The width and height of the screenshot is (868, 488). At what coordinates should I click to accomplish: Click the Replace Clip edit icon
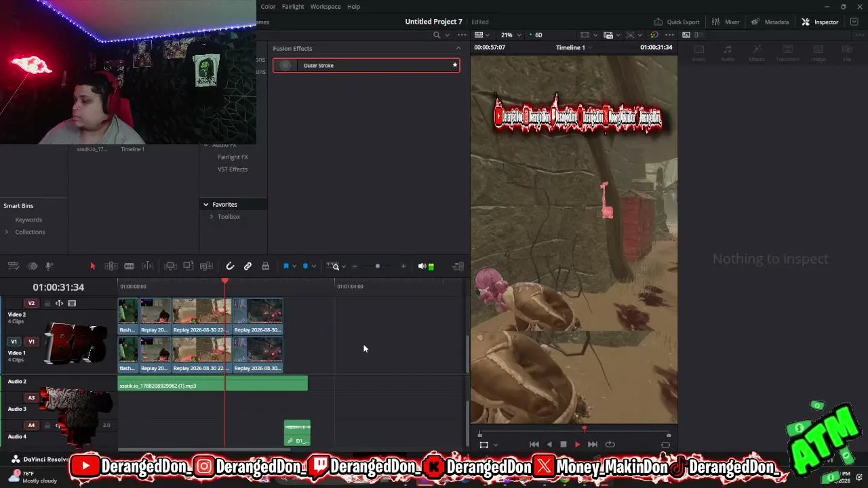(x=207, y=266)
